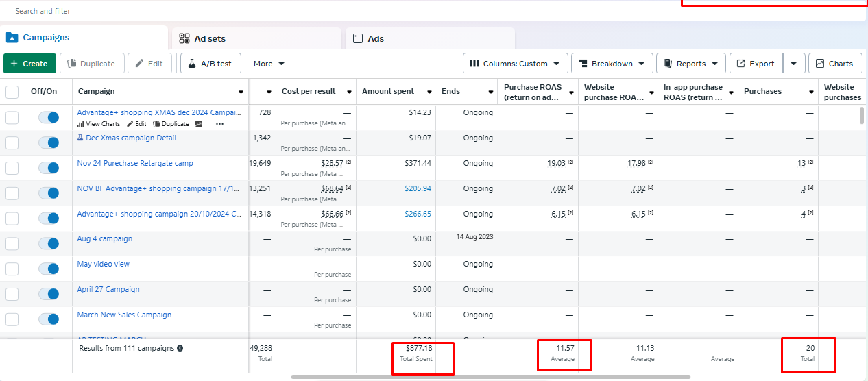
Task: Open View Charts for the XMAS campaign
Action: click(x=99, y=124)
